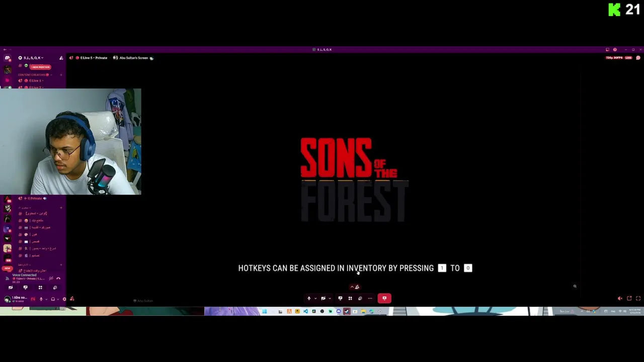Toggle noise suppression in Voice Connected panel
The height and width of the screenshot is (362, 644).
[51, 279]
